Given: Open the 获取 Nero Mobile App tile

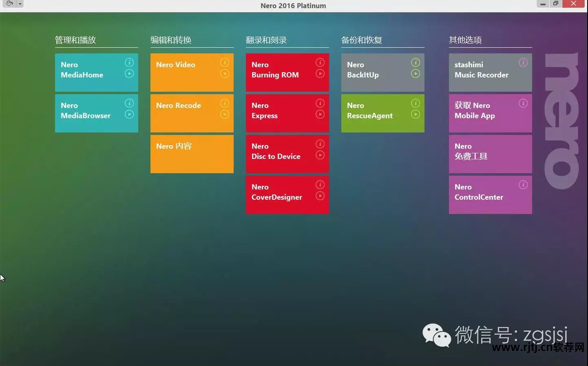Looking at the screenshot, I should click(x=491, y=113).
